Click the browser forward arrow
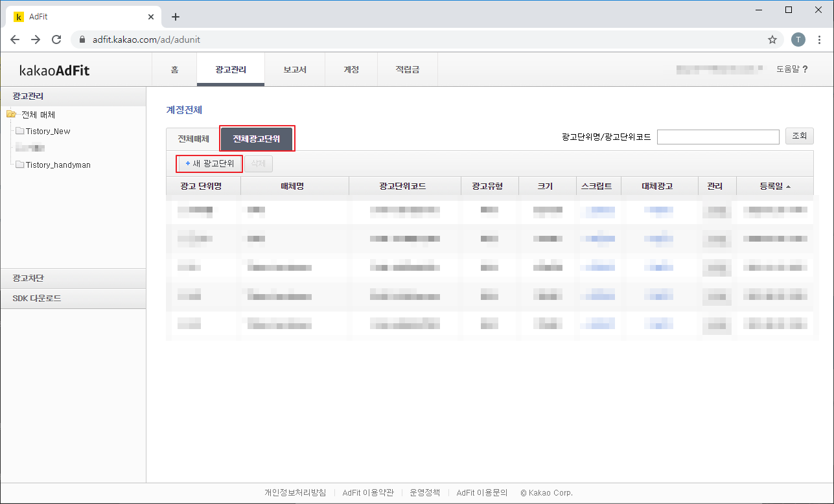 [36, 40]
